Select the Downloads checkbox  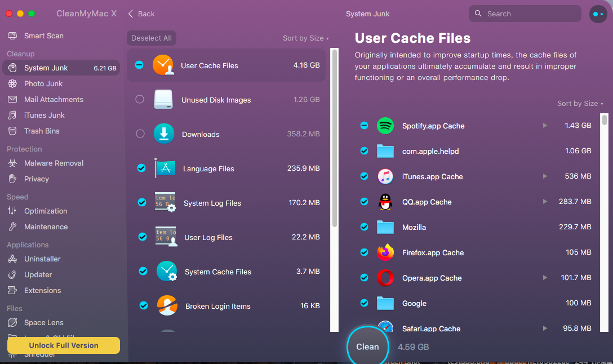(140, 134)
